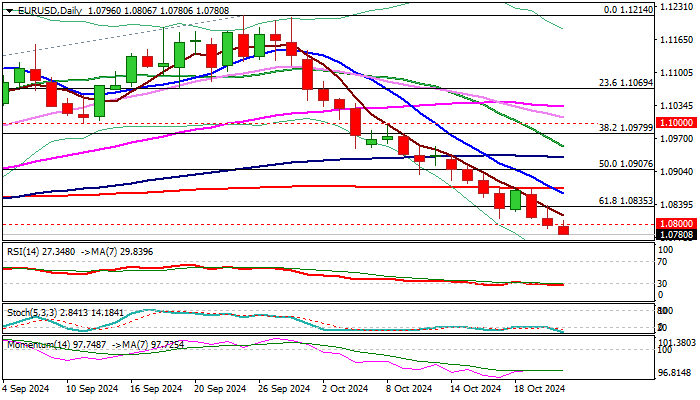This screenshot has height=400, width=700.
Task: Select the latest red candle at chart's right edge
Action: coord(564,230)
